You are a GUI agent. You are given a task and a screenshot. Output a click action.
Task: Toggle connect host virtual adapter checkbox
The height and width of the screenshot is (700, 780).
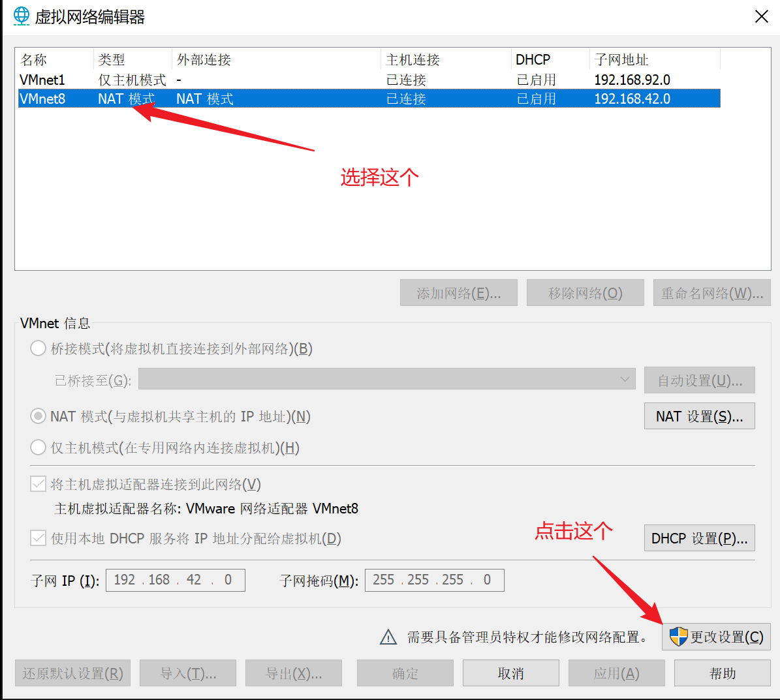click(39, 483)
